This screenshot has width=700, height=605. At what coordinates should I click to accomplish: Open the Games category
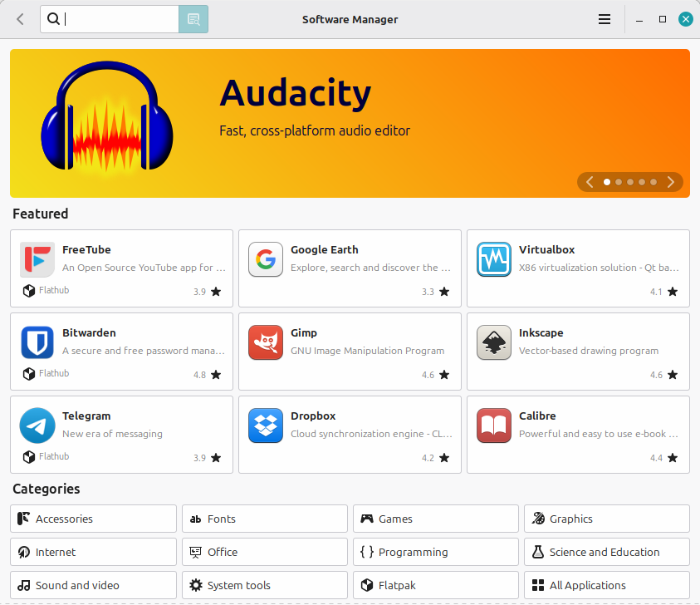point(436,519)
